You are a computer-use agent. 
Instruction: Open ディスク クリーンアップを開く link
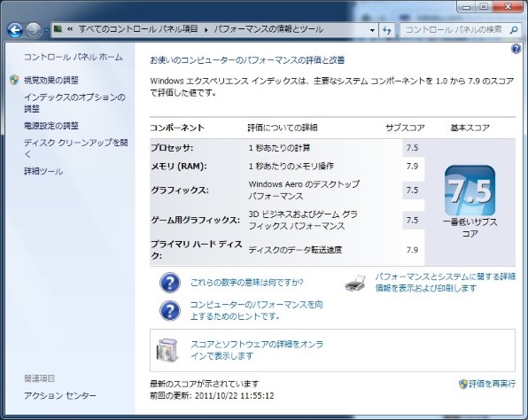pos(76,148)
